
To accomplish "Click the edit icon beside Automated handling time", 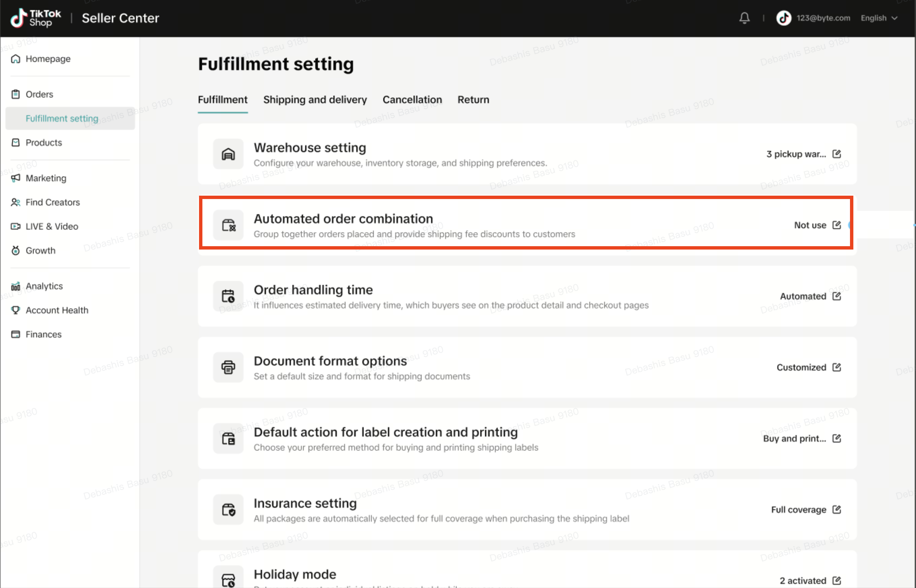I will point(837,296).
